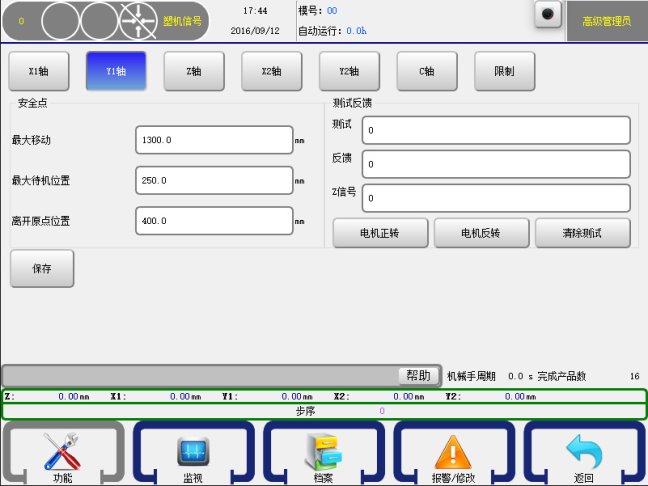Click the 安全点 group title
This screenshot has width=648, height=486.
[x=32, y=103]
